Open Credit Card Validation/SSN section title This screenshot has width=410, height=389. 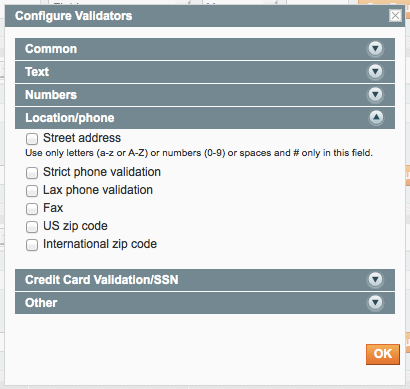[x=102, y=280]
